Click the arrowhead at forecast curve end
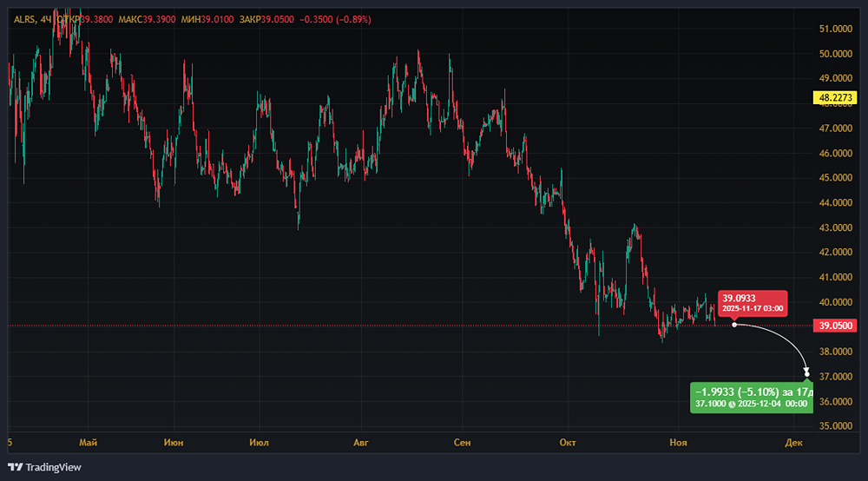 (806, 372)
